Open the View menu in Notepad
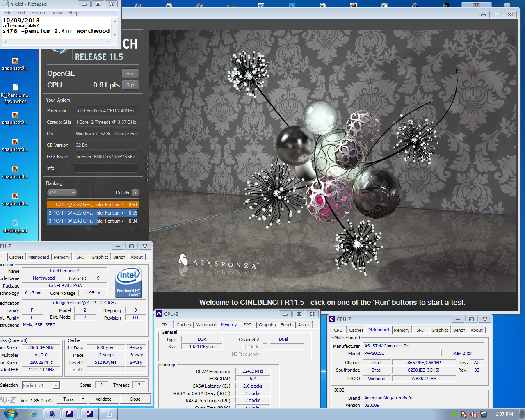Viewport: 525px width, 420px height. (57, 13)
